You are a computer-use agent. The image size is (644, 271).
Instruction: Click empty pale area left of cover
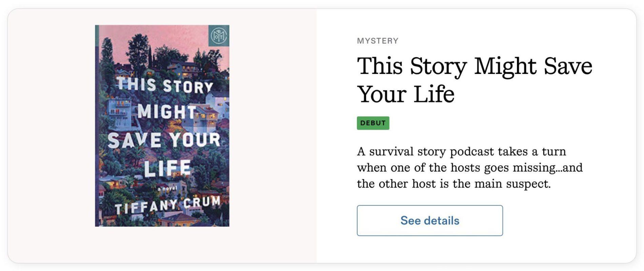pyautogui.click(x=51, y=136)
